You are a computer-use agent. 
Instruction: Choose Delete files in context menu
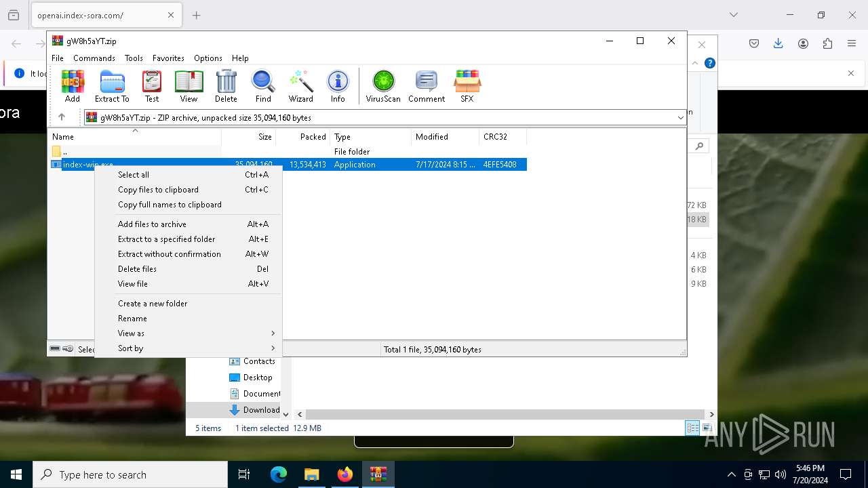(x=189, y=269)
